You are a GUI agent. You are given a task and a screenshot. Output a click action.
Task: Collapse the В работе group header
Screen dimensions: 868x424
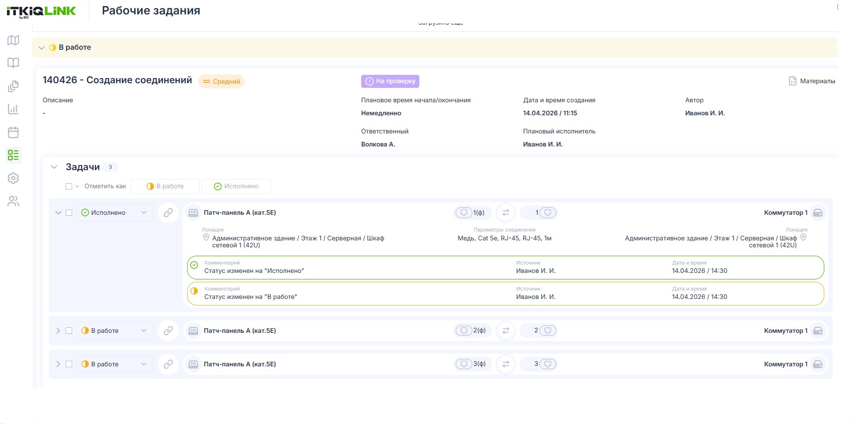coord(41,47)
